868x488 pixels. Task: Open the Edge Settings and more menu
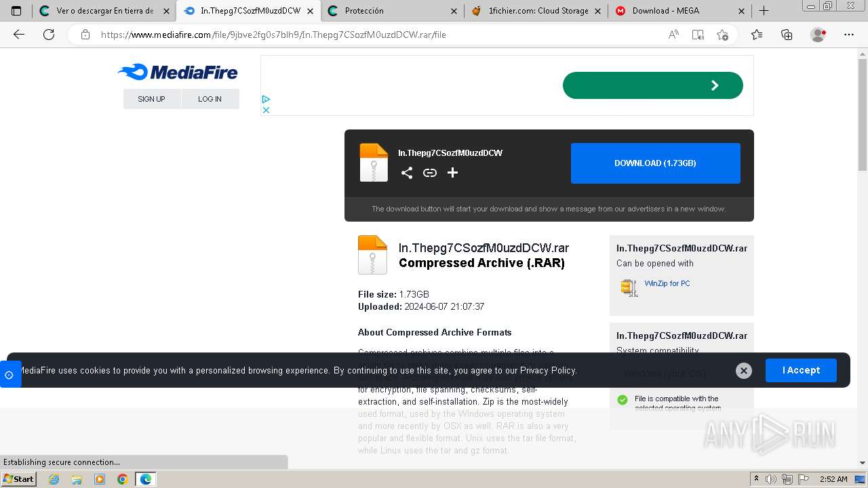[849, 35]
